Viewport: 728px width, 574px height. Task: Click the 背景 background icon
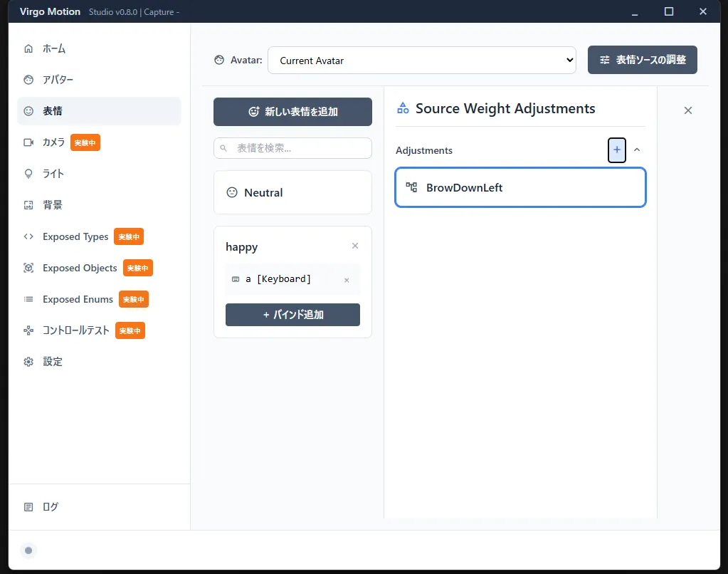pyautogui.click(x=28, y=205)
